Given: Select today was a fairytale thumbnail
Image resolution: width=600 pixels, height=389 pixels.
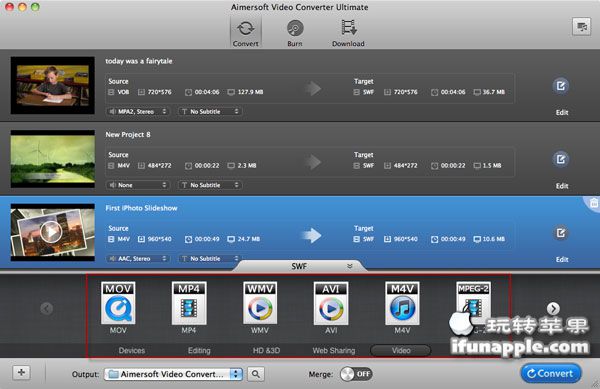Looking at the screenshot, I should pos(52,85).
